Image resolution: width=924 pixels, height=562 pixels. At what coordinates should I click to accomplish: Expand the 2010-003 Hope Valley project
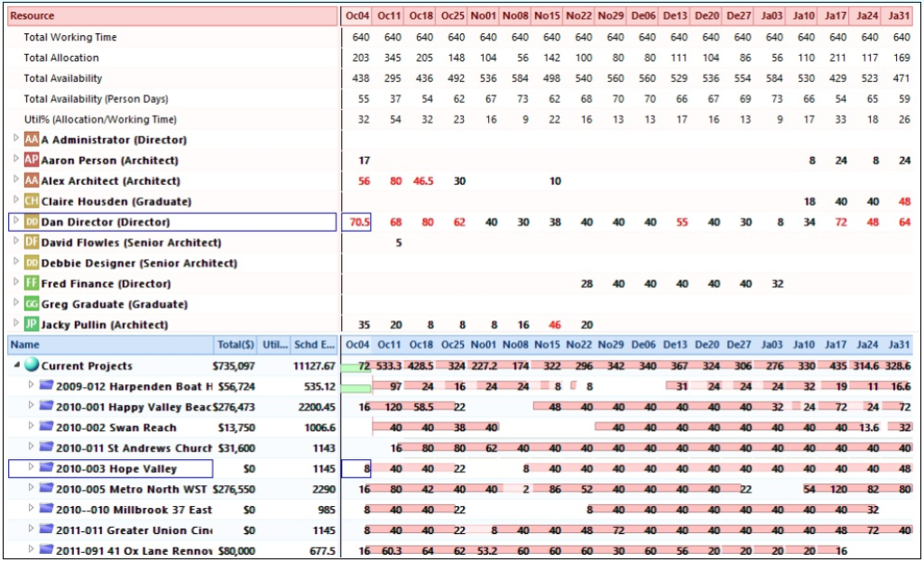point(31,467)
